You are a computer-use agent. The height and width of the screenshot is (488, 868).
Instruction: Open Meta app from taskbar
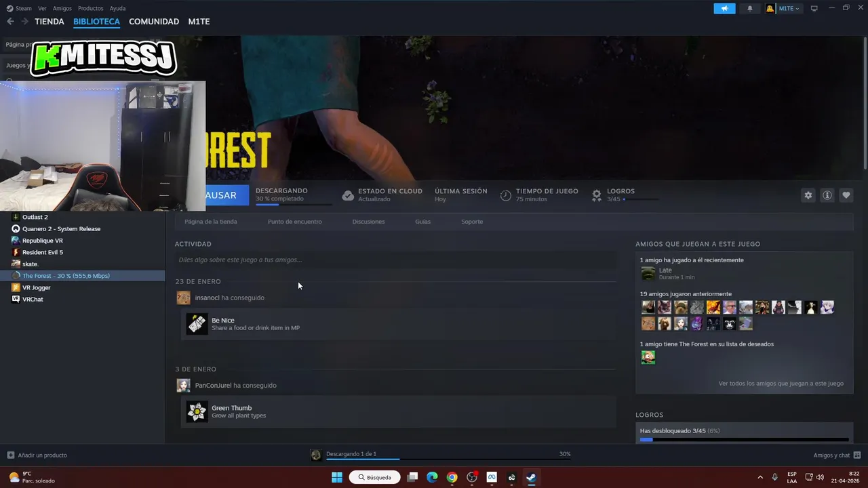(492, 477)
